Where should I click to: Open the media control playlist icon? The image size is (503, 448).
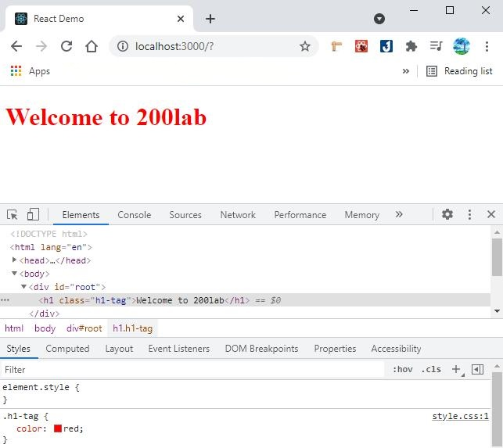437,46
